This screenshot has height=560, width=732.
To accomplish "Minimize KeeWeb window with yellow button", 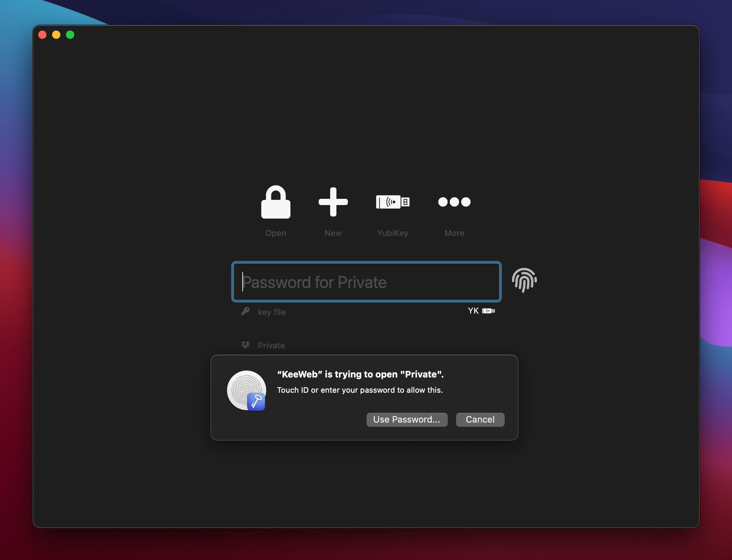I will click(56, 35).
